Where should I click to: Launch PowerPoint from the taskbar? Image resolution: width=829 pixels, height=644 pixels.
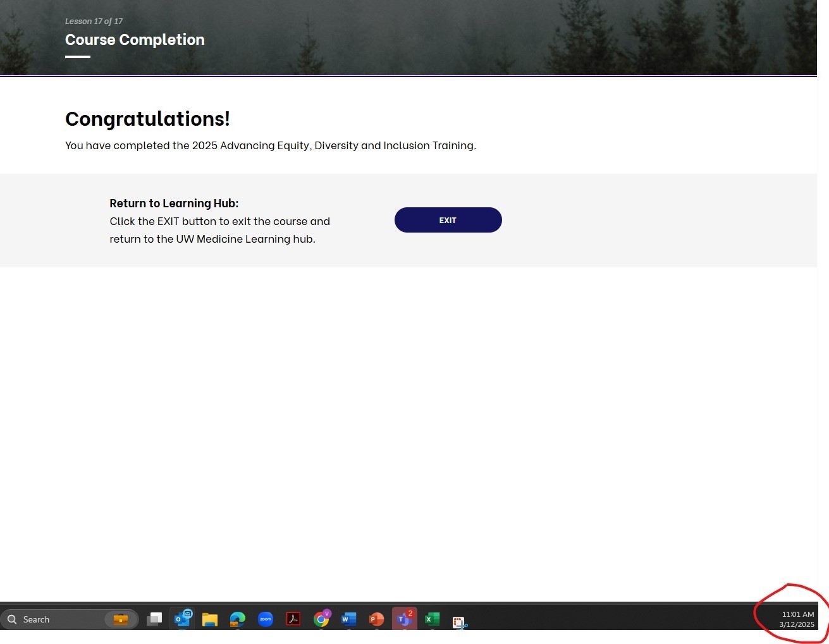click(376, 619)
